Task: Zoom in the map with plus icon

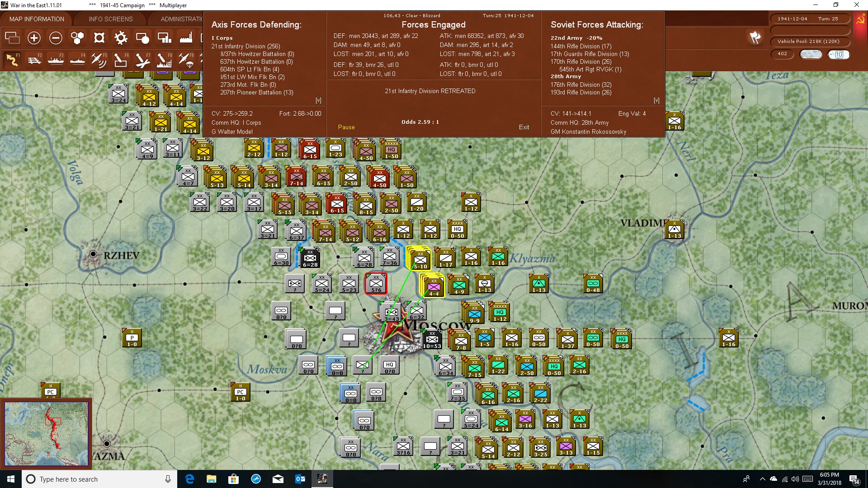Action: (x=34, y=38)
